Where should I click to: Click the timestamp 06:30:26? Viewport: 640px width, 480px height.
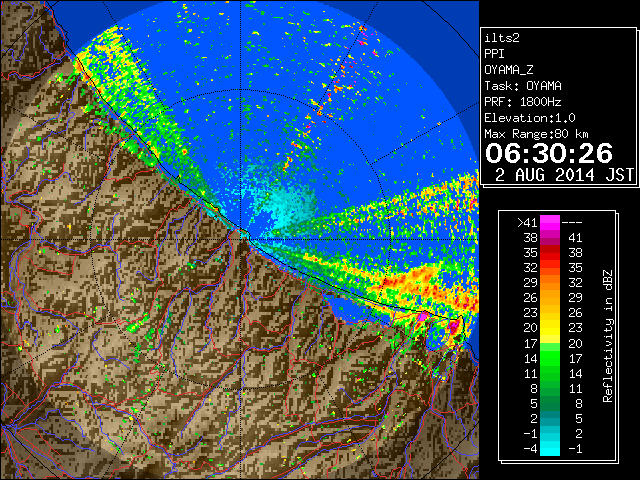[549, 153]
